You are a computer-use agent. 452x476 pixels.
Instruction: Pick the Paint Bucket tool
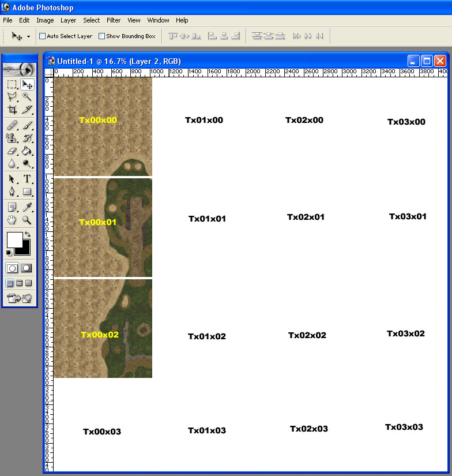[27, 151]
